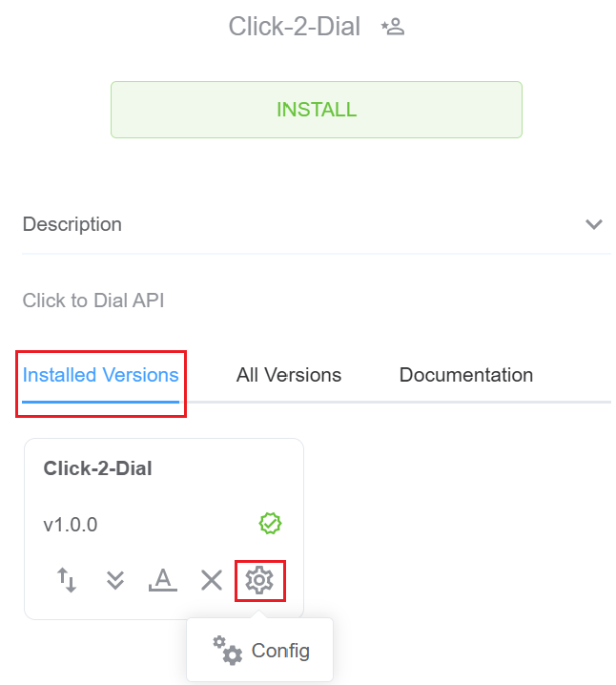This screenshot has width=616, height=685.
Task: Click the Click-2-Dial card title
Action: click(98, 468)
